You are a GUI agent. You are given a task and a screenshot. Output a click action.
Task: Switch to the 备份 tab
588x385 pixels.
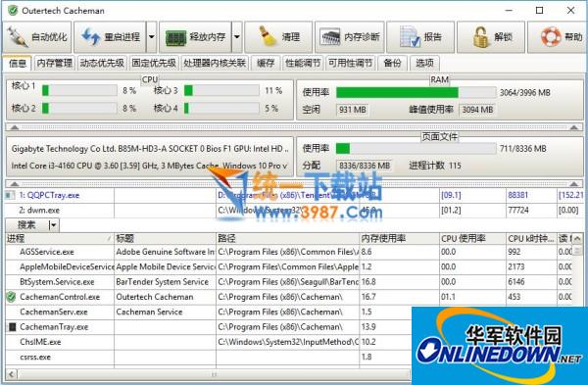tap(392, 63)
